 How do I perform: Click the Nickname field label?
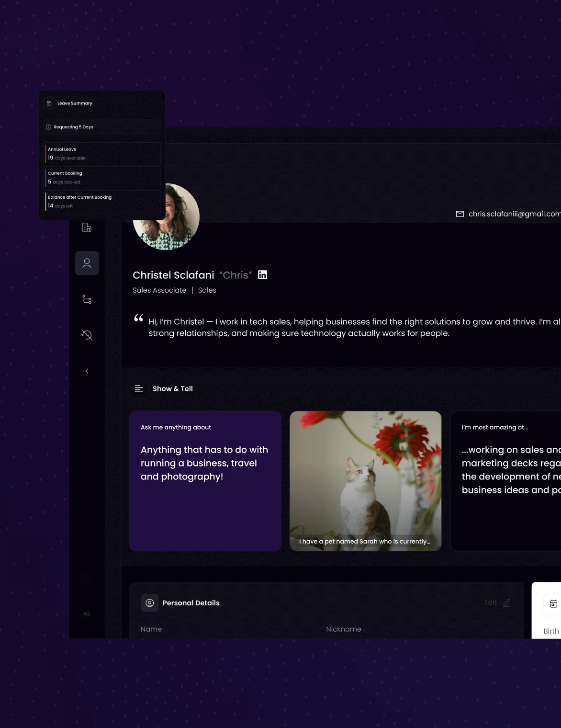(x=344, y=629)
